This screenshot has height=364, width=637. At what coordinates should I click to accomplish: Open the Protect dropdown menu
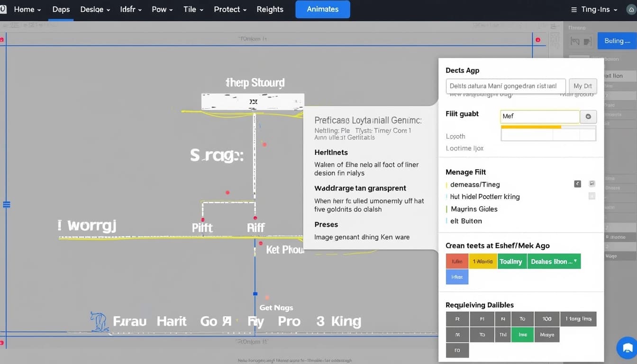(230, 9)
